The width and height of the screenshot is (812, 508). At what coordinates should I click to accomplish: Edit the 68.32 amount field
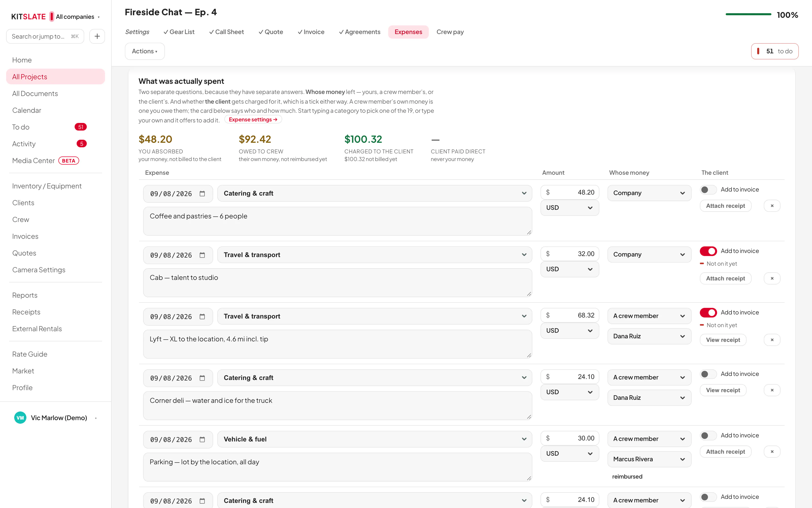pyautogui.click(x=569, y=315)
